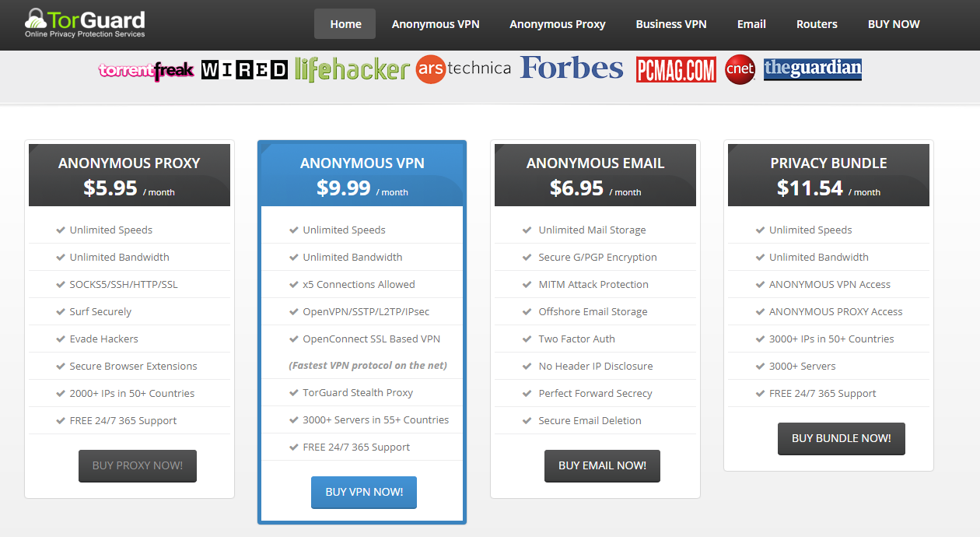Viewport: 980px width, 537px height.
Task: Click ANONYMOUS PROXY Access in bundle
Action: [836, 311]
